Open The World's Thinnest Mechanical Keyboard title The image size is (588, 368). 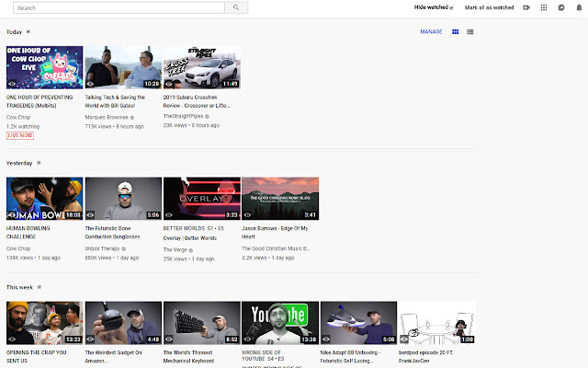[x=188, y=356]
